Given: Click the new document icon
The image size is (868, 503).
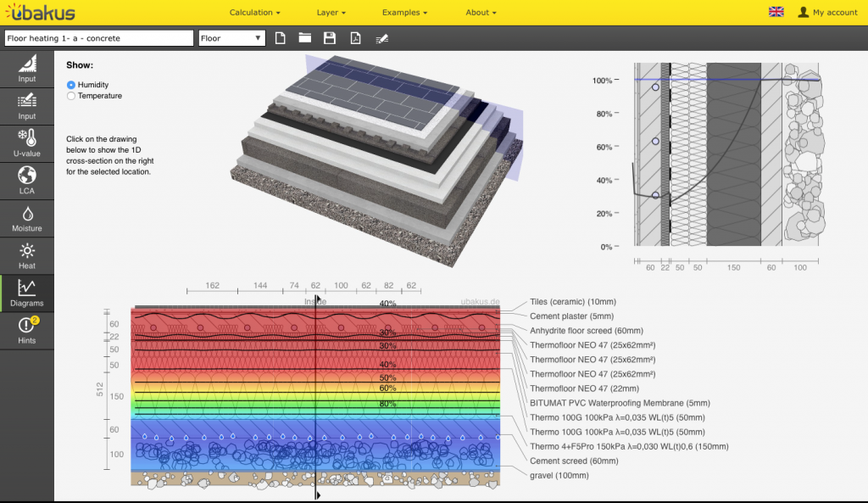Looking at the screenshot, I should coord(281,38).
